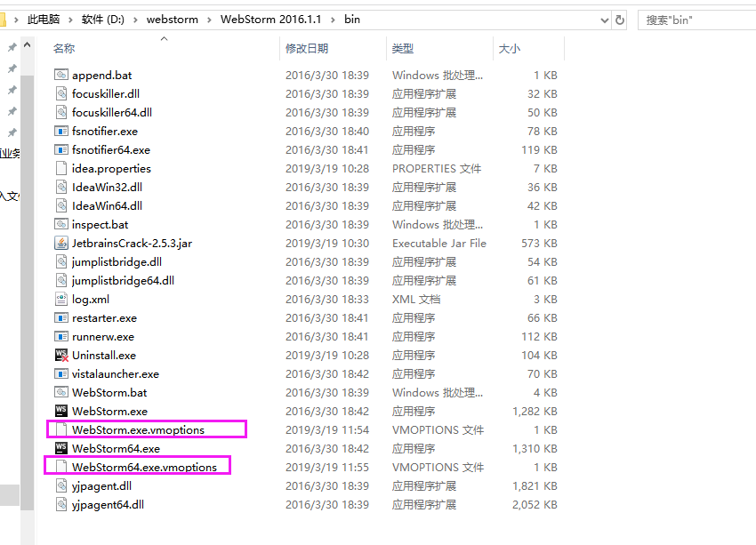Expand the chevron after WebStorm 2016.1.1 in path
756x545 pixels.
[x=333, y=20]
